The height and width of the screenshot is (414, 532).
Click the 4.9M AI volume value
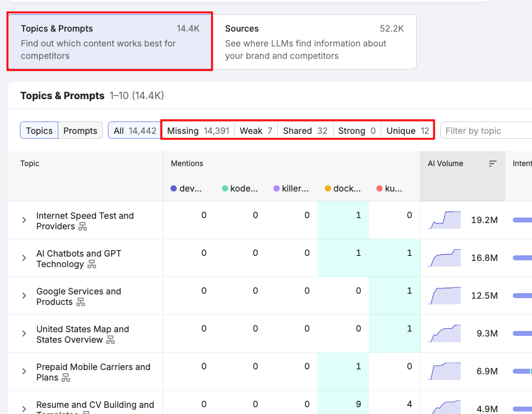point(487,409)
